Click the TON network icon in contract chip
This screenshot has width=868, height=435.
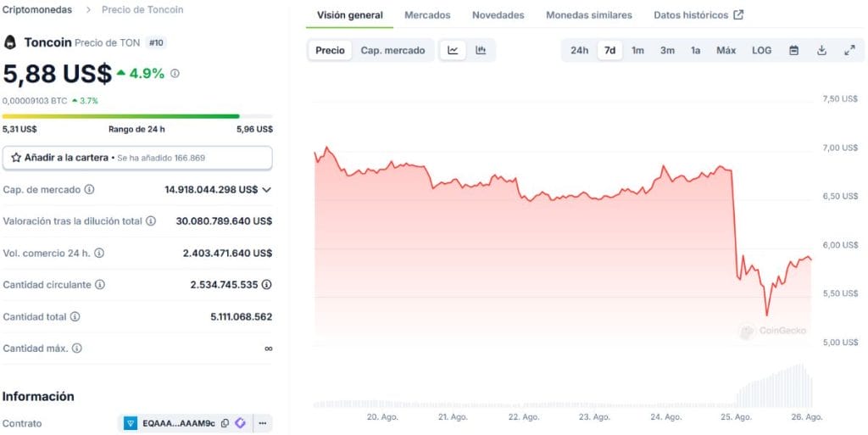[x=131, y=423]
